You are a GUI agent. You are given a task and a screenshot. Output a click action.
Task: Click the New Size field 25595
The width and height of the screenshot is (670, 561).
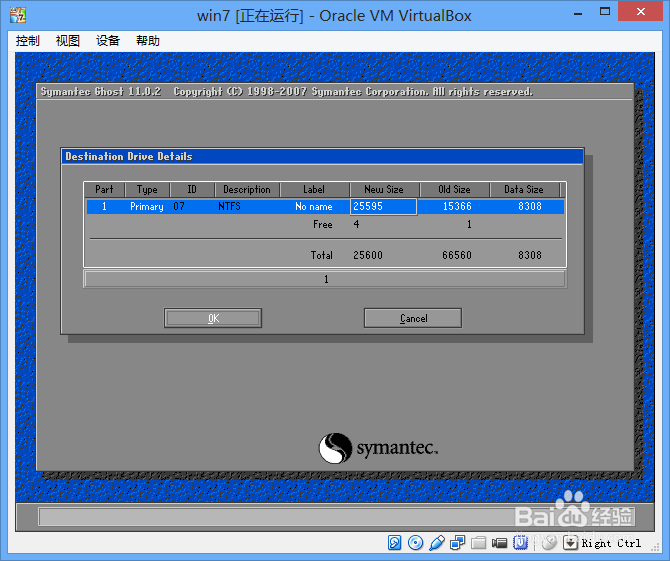coord(383,206)
